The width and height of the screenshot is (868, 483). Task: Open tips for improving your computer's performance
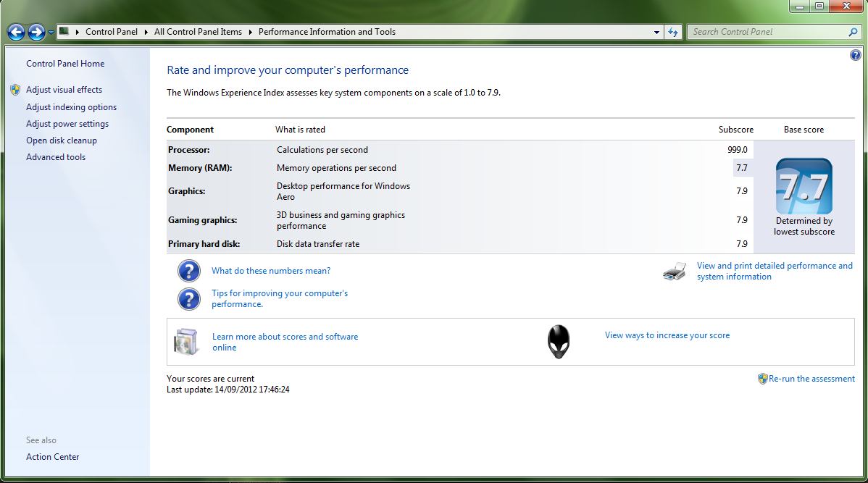pyautogui.click(x=280, y=299)
